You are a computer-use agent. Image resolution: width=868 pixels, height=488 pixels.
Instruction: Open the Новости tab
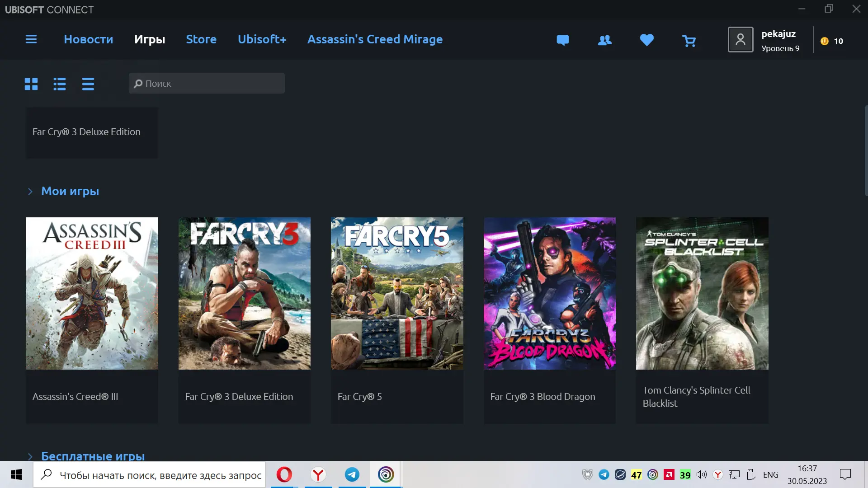point(89,39)
